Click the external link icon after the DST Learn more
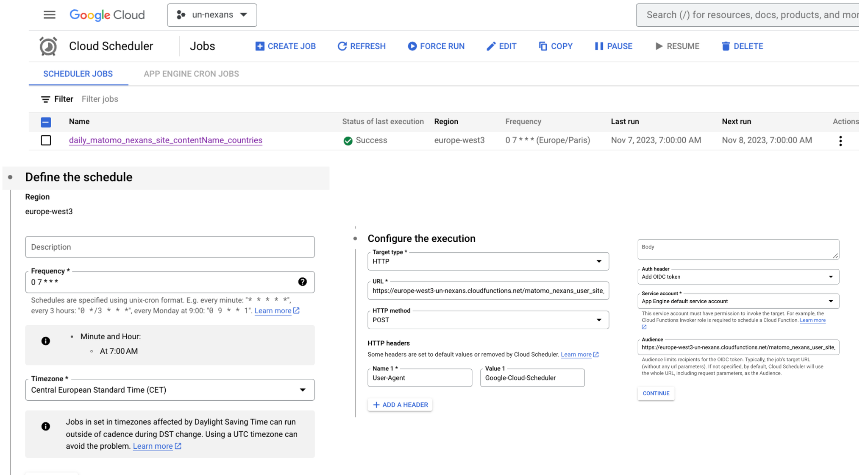The height and width of the screenshot is (475, 868). pyautogui.click(x=178, y=446)
